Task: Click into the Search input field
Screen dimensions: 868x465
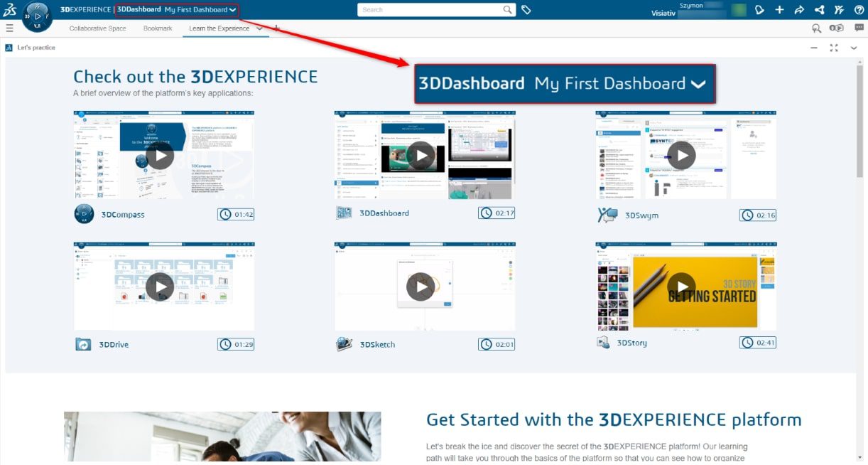Action: pos(430,10)
